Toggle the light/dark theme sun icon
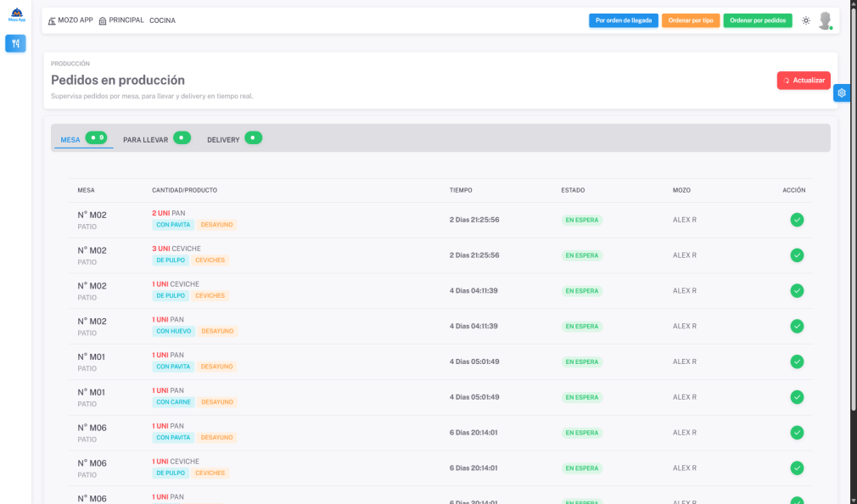This screenshot has height=504, width=857. pyautogui.click(x=806, y=20)
